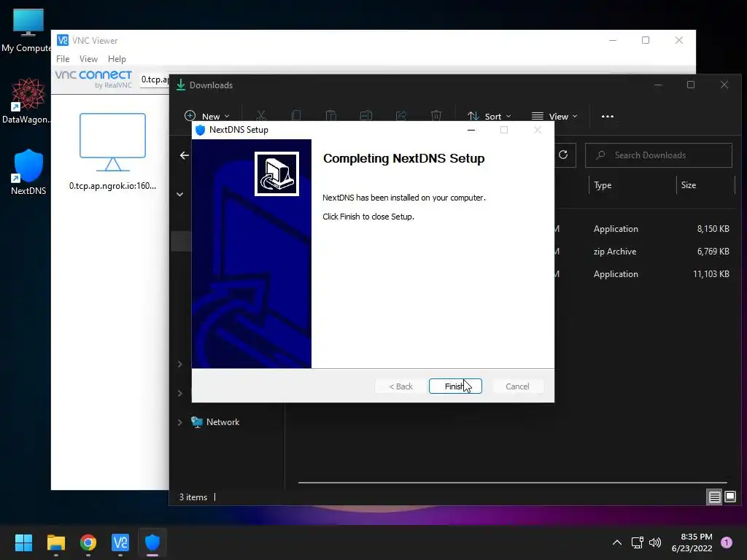747x560 pixels.
Task: Select the 11,103 KB Application row
Action: point(643,274)
